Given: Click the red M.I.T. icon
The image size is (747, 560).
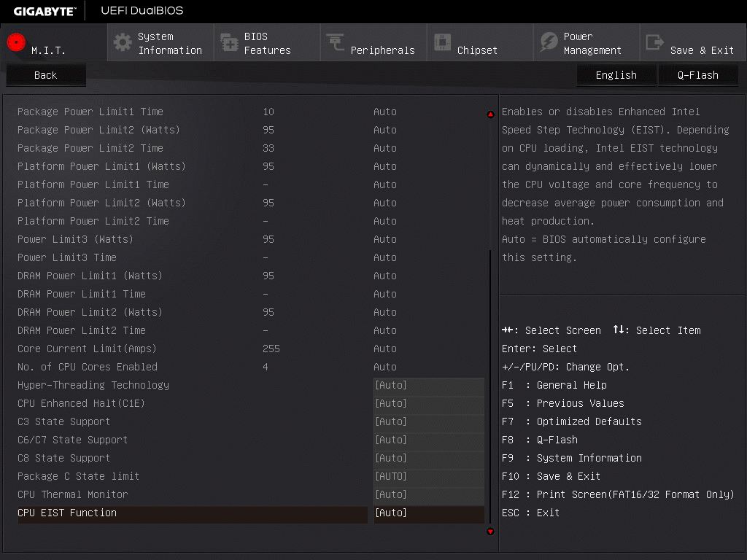Looking at the screenshot, I should [16, 42].
